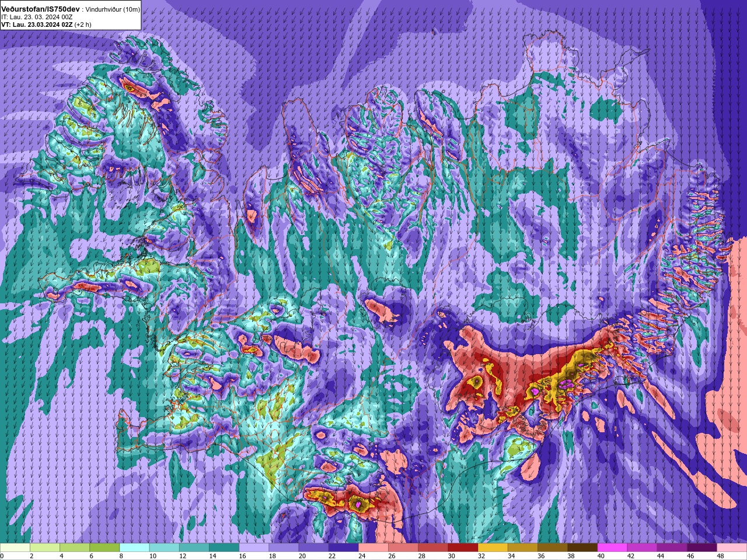Choose the olive green 6–8 legend swatch
The width and height of the screenshot is (747, 560).
[x=104, y=548]
